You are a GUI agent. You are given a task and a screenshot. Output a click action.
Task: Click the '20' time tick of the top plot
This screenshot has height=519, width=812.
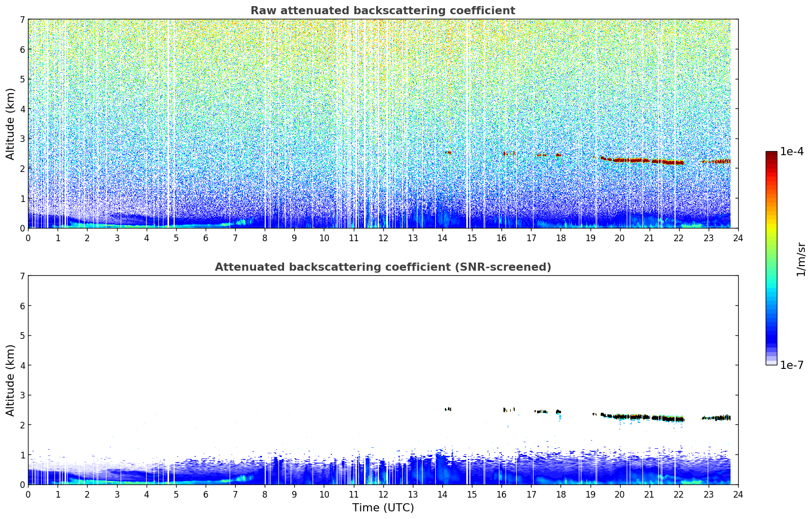pyautogui.click(x=620, y=238)
